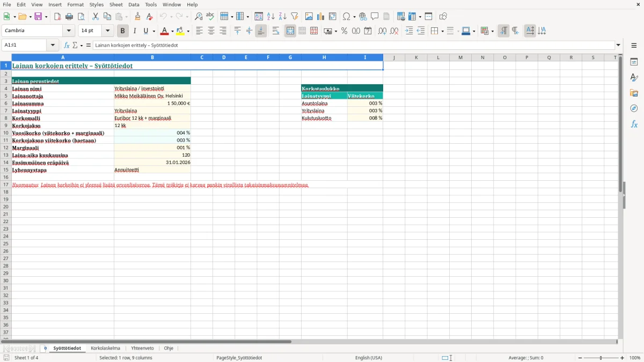This screenshot has width=644, height=362.
Task: Toggle Wrap Text
Action: point(276,31)
